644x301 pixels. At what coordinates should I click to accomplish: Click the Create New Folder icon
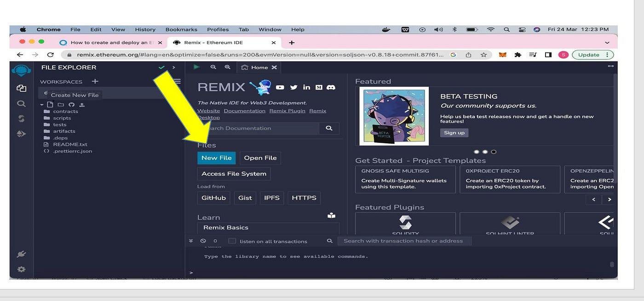click(x=61, y=105)
